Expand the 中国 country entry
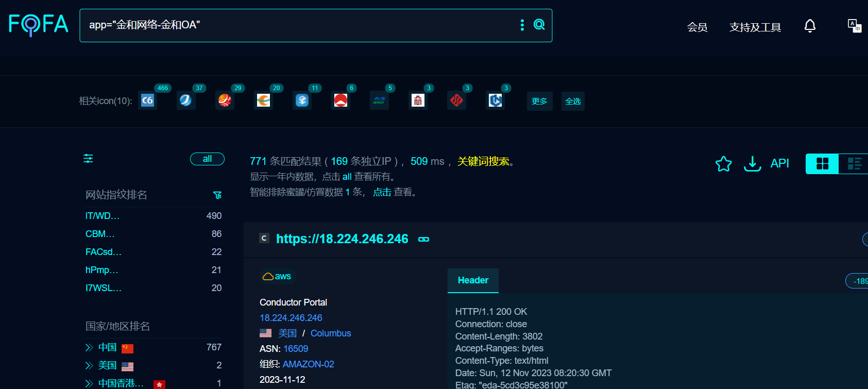The image size is (868, 389). coord(89,348)
